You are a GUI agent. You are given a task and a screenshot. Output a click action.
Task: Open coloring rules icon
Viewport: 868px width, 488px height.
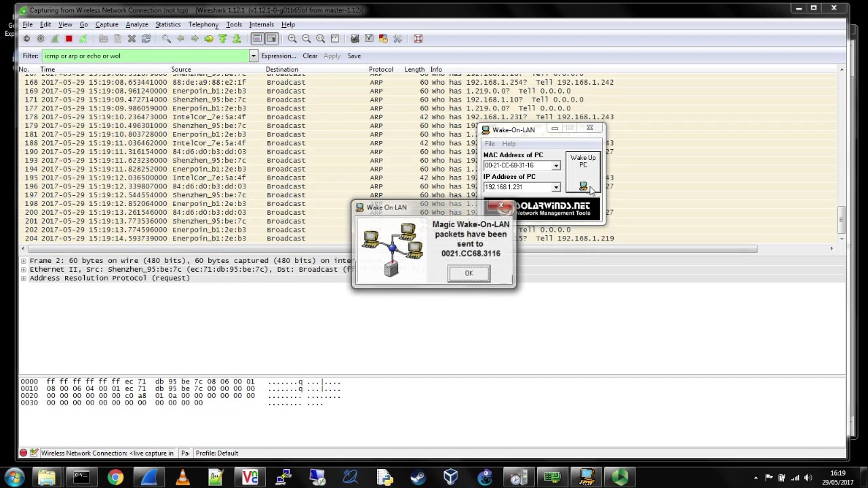[x=383, y=39]
